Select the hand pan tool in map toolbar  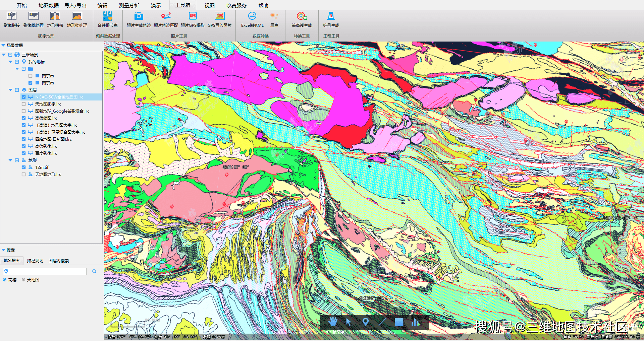point(333,322)
